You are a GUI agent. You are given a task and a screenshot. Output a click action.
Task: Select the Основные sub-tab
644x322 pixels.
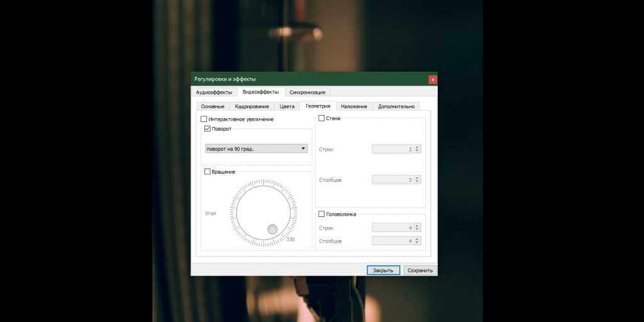(x=212, y=106)
